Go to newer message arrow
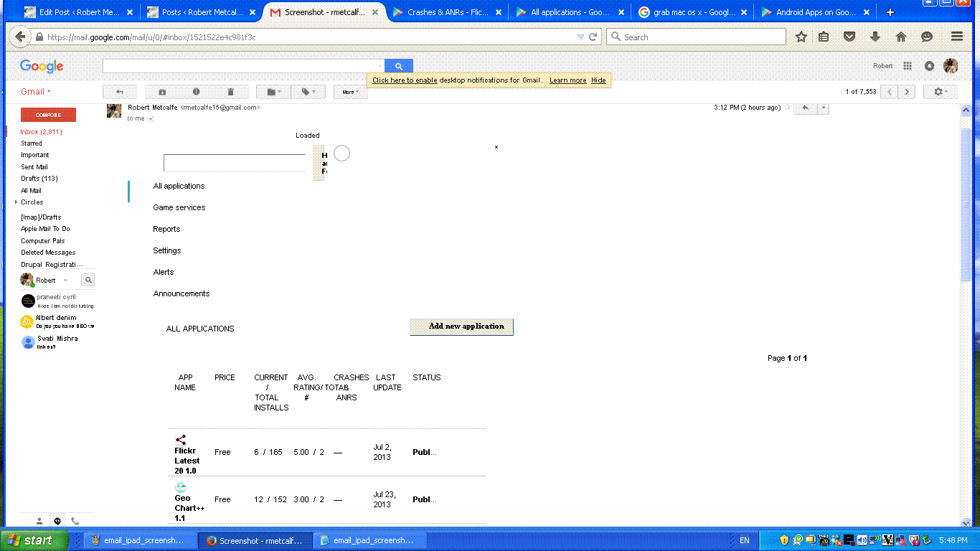 (x=890, y=92)
